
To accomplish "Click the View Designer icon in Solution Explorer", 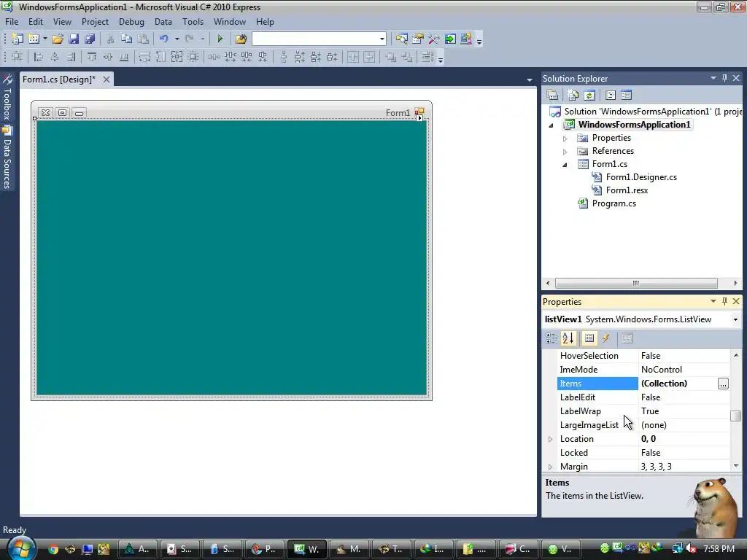I will coord(627,96).
